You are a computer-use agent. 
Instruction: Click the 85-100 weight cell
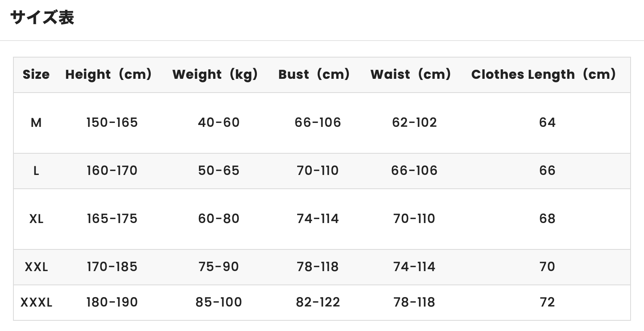219,302
